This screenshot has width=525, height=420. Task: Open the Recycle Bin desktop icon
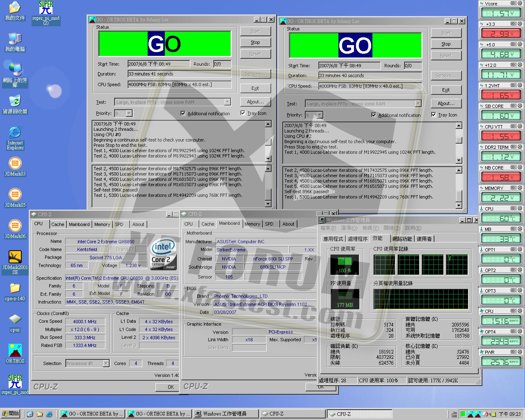15,105
